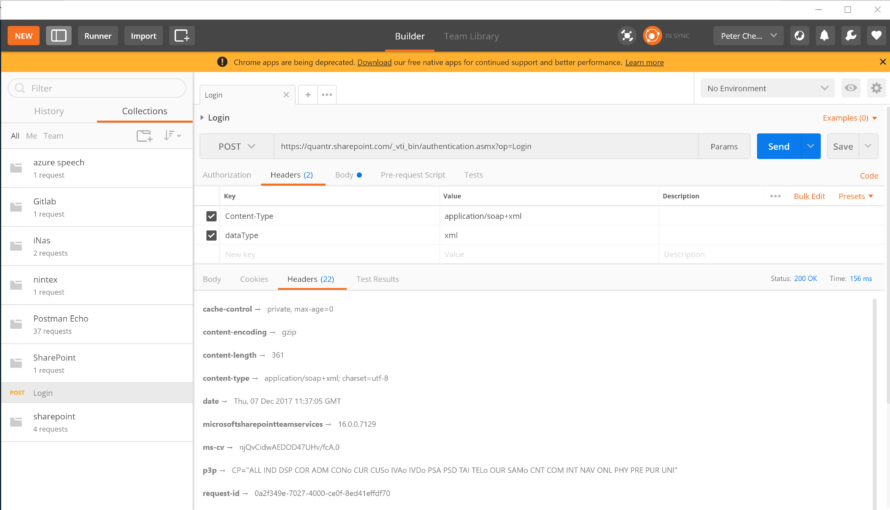Open the tab options ellipsis menu
This screenshot has height=510, width=890.
click(x=327, y=95)
